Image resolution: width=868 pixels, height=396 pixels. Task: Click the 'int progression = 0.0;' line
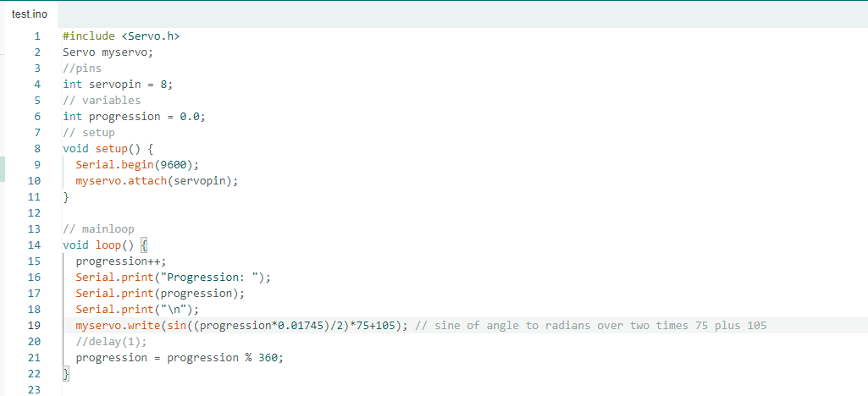134,117
